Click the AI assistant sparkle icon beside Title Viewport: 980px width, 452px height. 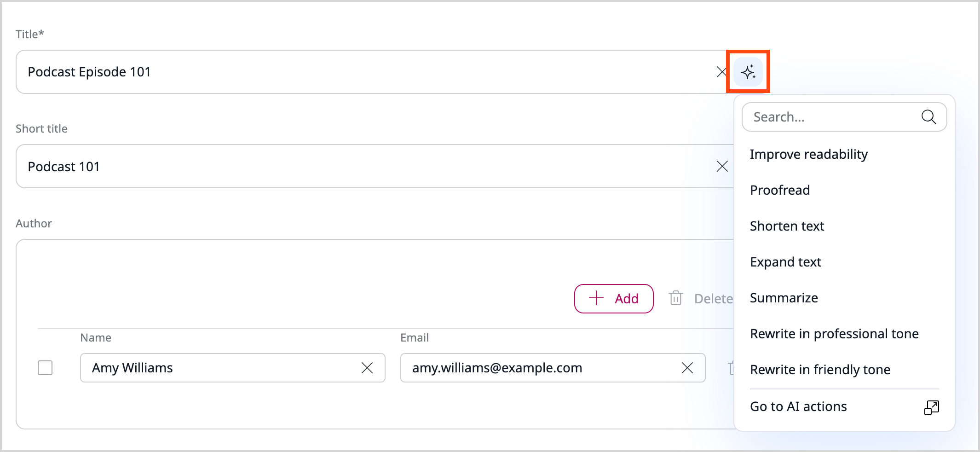pos(748,71)
